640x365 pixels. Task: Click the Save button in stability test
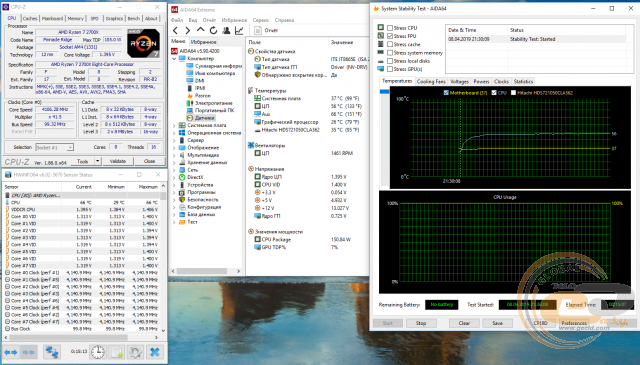pyautogui.click(x=498, y=323)
